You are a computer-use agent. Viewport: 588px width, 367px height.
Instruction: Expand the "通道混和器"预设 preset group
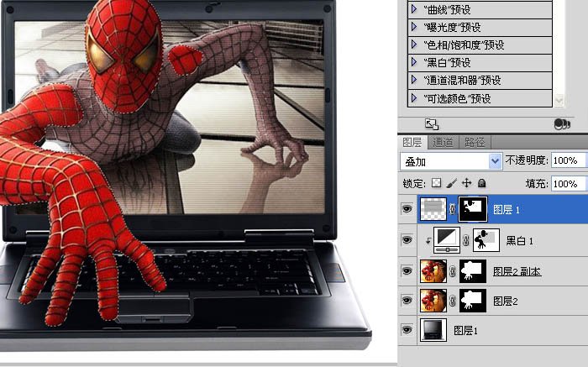click(413, 81)
